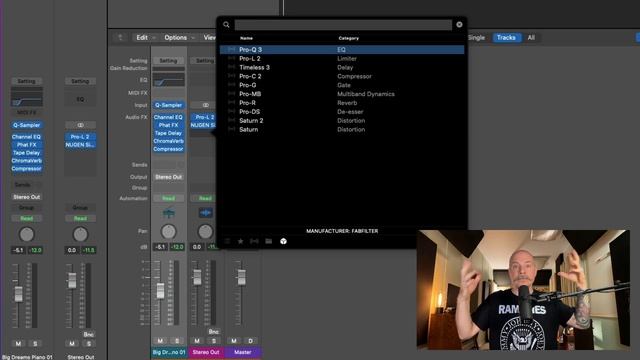Click stereo link icon on Stereo Out mixer strip
This screenshot has width=640, height=360.
point(205,105)
